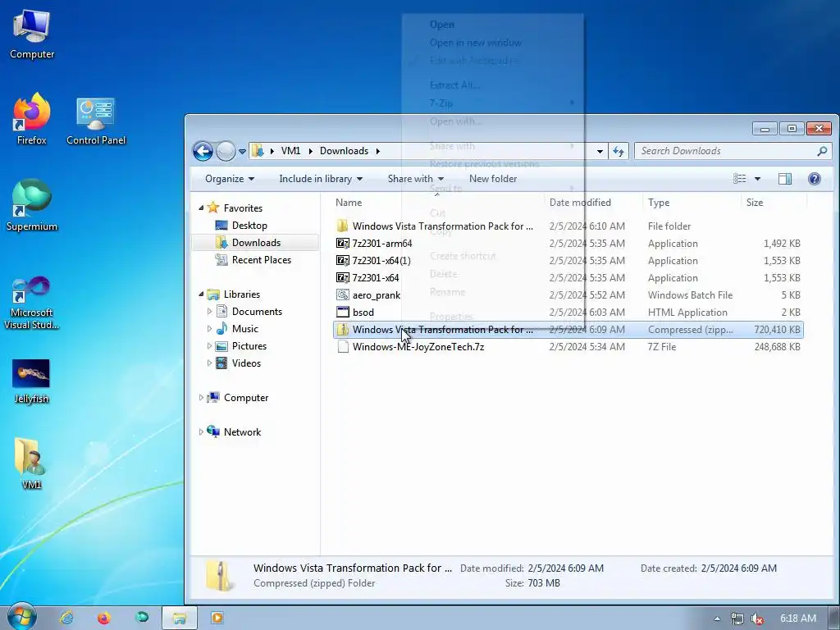Click the zip file icon in details pane
The width and height of the screenshot is (840, 630).
219,575
